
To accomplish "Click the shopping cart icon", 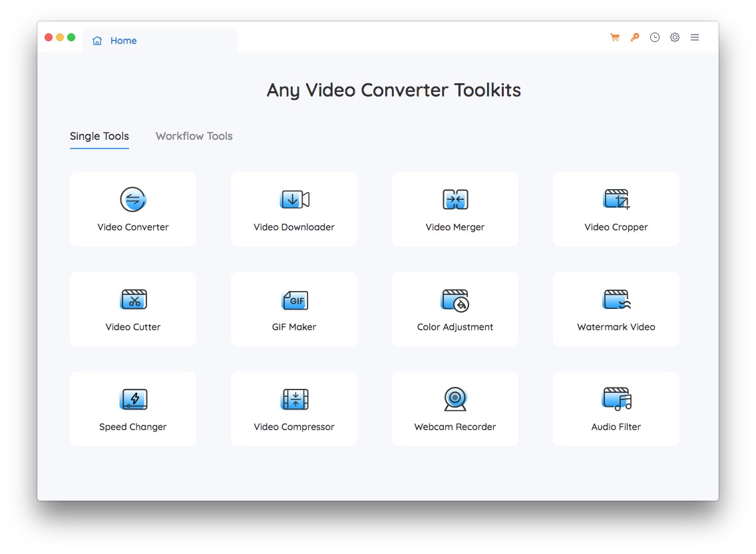I will point(615,37).
